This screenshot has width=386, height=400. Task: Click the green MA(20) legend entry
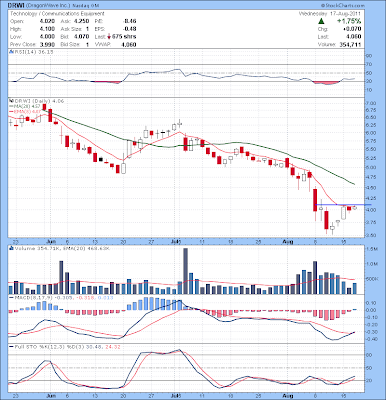click(x=25, y=106)
